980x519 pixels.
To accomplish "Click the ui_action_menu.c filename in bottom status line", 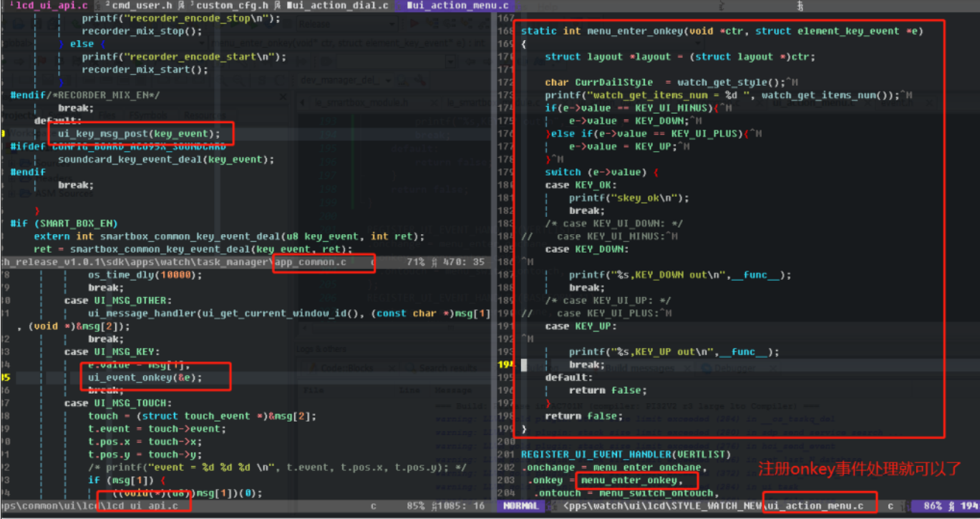I will click(x=815, y=505).
